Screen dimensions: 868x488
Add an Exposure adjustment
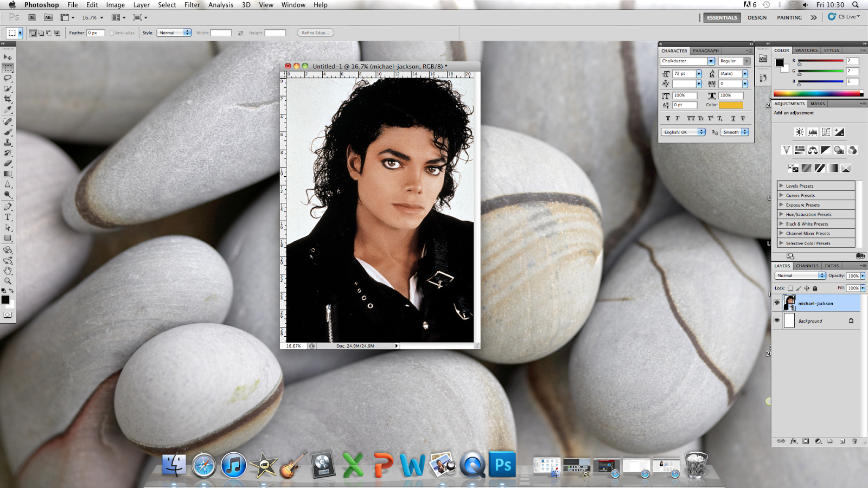(x=839, y=132)
